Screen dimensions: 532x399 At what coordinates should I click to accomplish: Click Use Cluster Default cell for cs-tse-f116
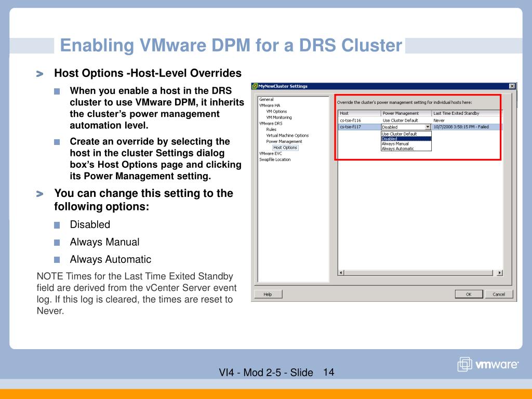pos(401,121)
